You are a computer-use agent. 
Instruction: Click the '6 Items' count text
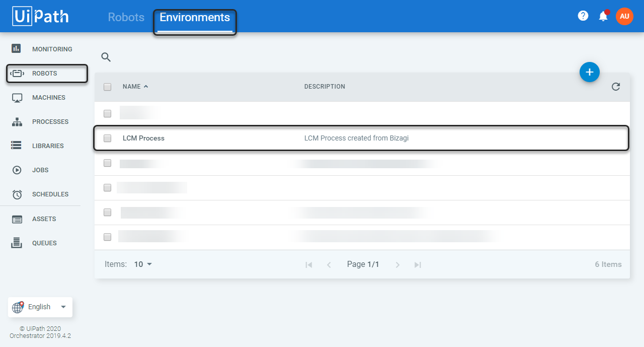(608, 264)
